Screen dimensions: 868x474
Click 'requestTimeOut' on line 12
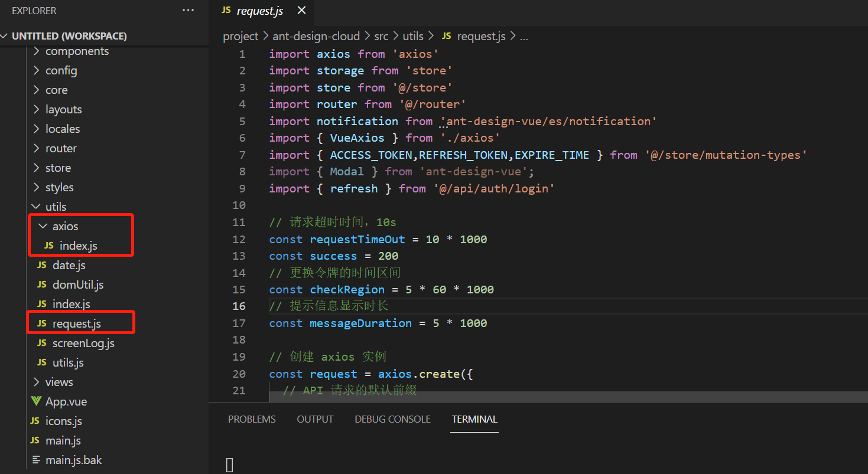(357, 239)
